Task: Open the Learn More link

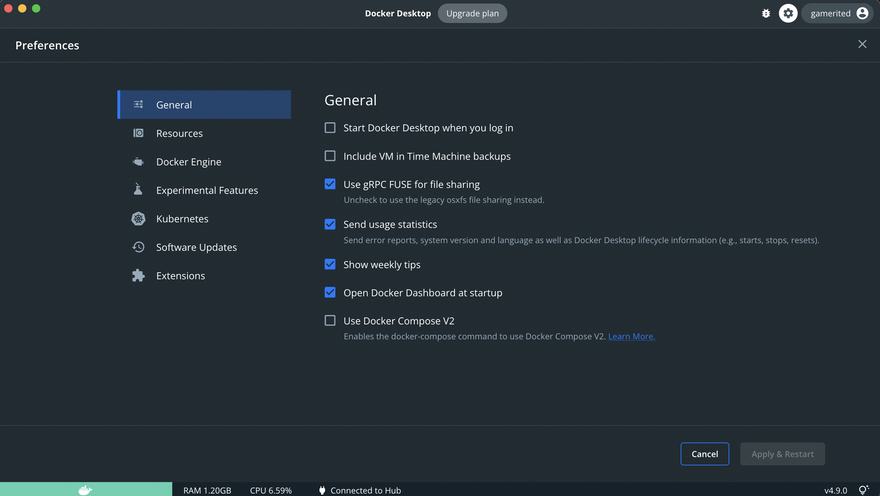Action: pyautogui.click(x=631, y=337)
